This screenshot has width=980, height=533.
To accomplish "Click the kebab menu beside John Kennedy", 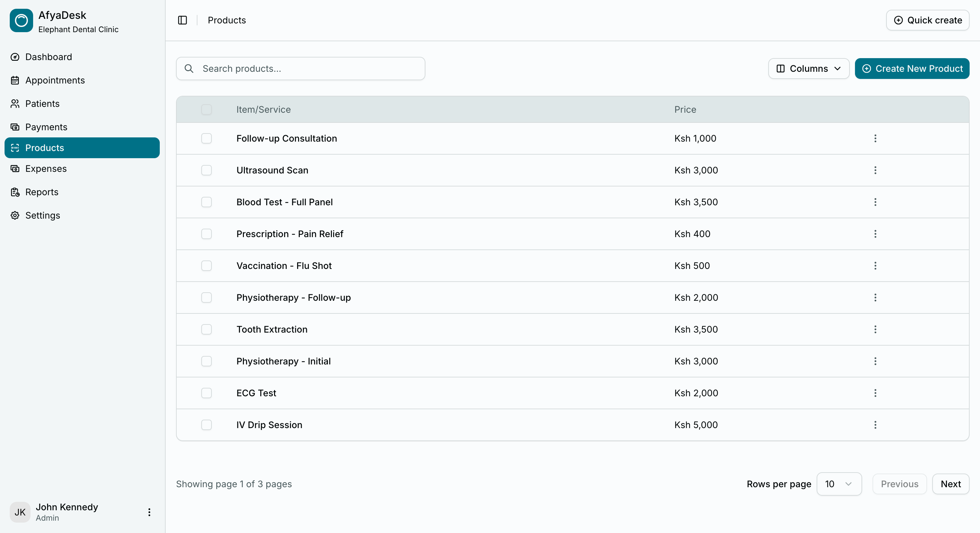I will pos(149,512).
